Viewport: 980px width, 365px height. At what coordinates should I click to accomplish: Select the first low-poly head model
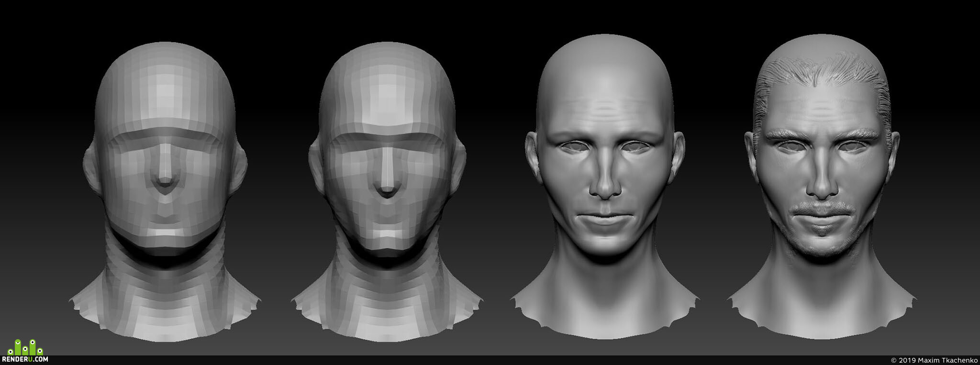165,191
